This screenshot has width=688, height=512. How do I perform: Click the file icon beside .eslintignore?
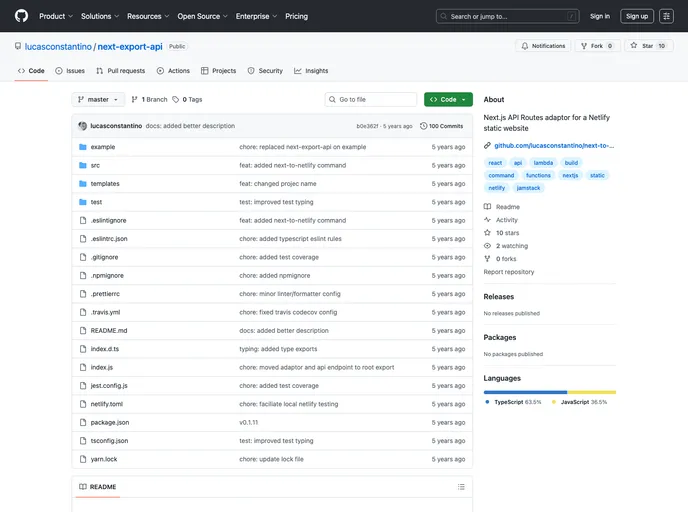tap(82, 220)
